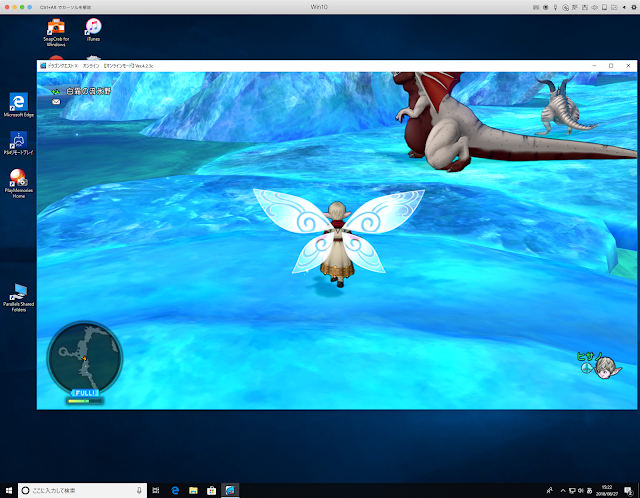Click the winged fairy player character

click(338, 238)
